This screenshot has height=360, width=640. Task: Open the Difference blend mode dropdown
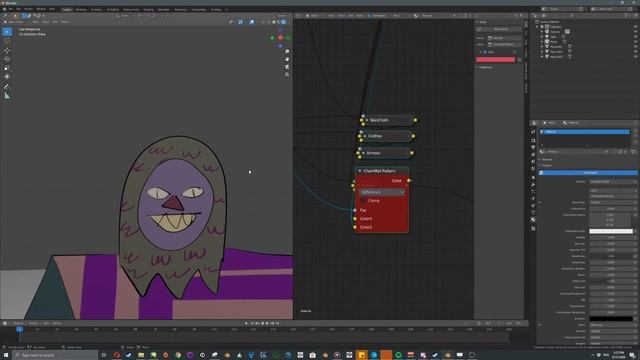click(382, 192)
